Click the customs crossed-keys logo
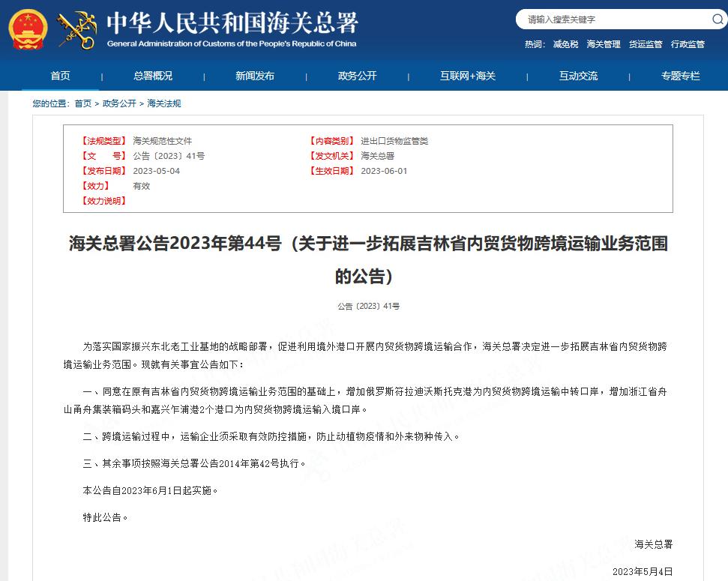 77,30
